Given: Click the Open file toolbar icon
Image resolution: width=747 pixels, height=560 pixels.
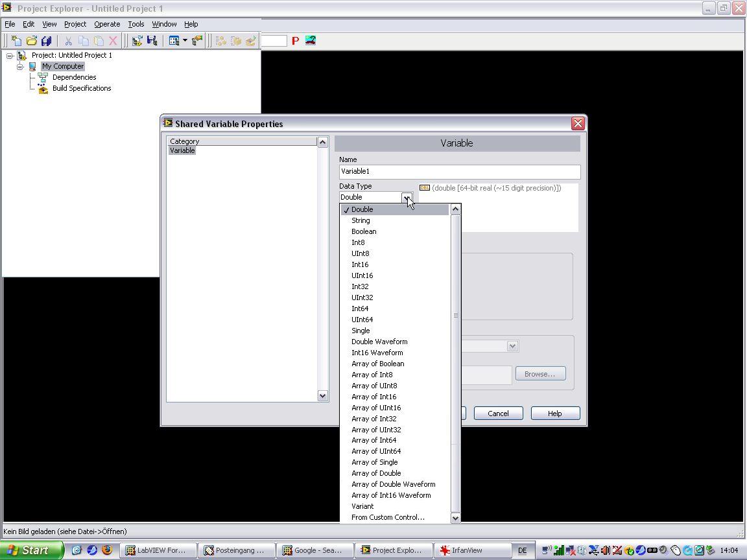Looking at the screenshot, I should pos(31,41).
